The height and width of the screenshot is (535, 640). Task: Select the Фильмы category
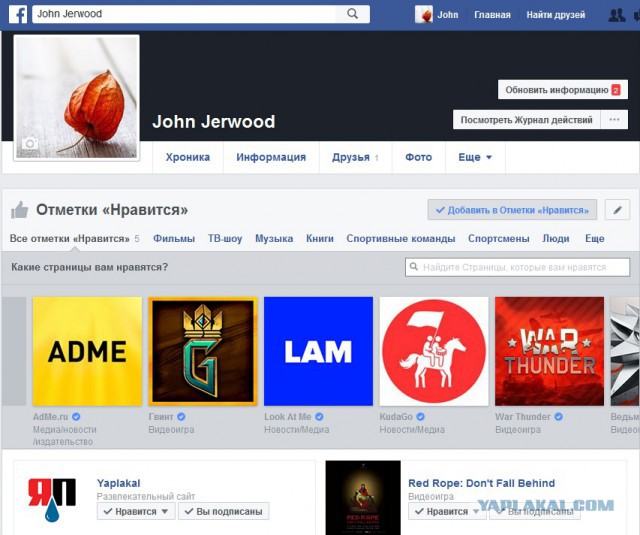click(x=174, y=238)
